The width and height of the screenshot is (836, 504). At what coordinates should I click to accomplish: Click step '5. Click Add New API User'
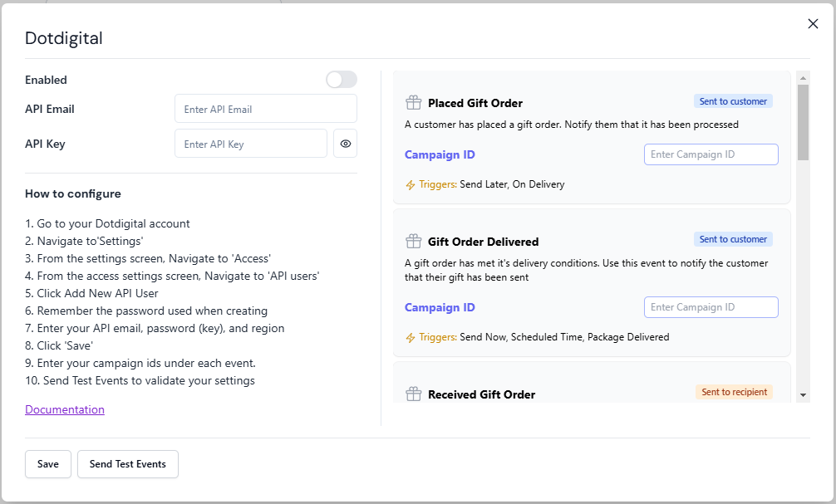click(x=91, y=294)
